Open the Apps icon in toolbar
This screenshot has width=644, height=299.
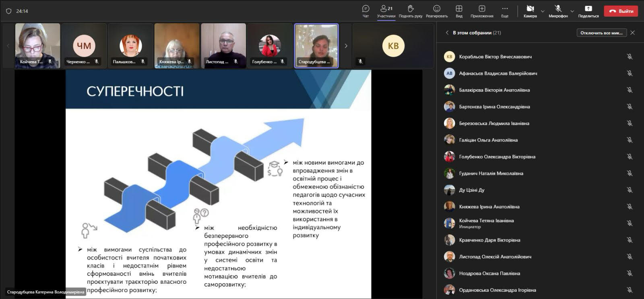[x=482, y=9]
